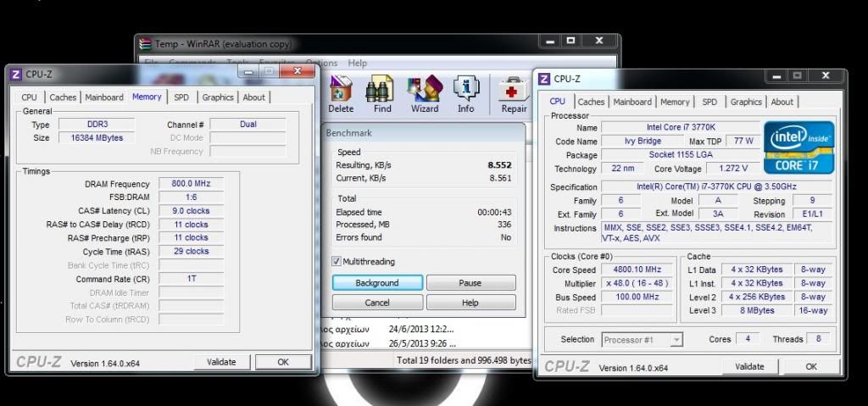Click Help button in Benchmark dialog

[x=470, y=303]
